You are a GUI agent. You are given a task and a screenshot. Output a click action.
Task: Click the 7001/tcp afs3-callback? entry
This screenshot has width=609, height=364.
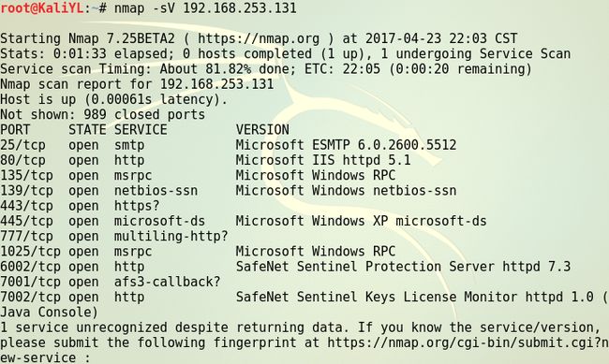pos(111,282)
